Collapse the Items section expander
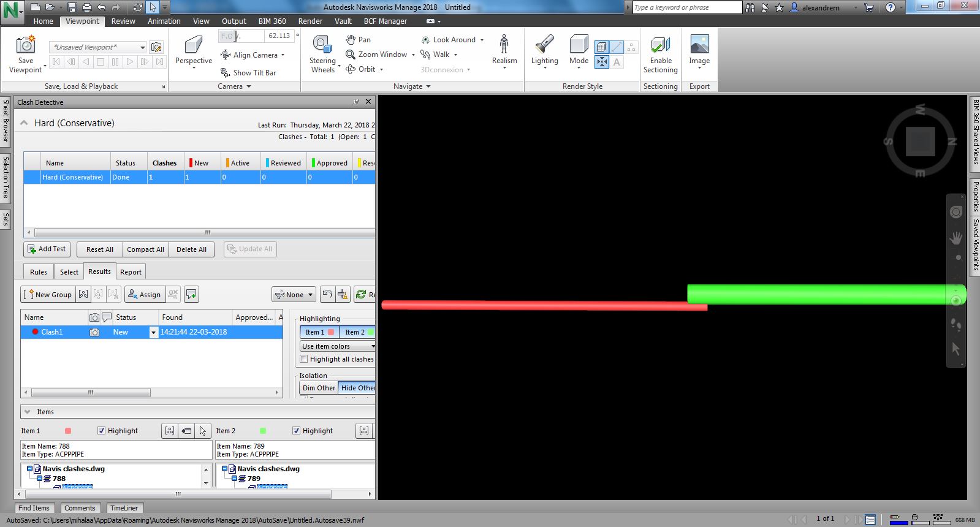Viewport: 980px width, 527px height. click(x=28, y=412)
